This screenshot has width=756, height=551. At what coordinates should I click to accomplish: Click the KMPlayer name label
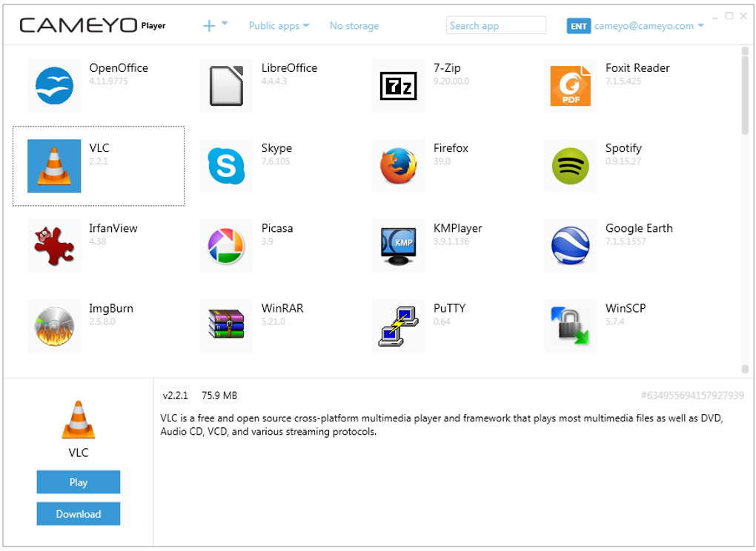(x=457, y=229)
